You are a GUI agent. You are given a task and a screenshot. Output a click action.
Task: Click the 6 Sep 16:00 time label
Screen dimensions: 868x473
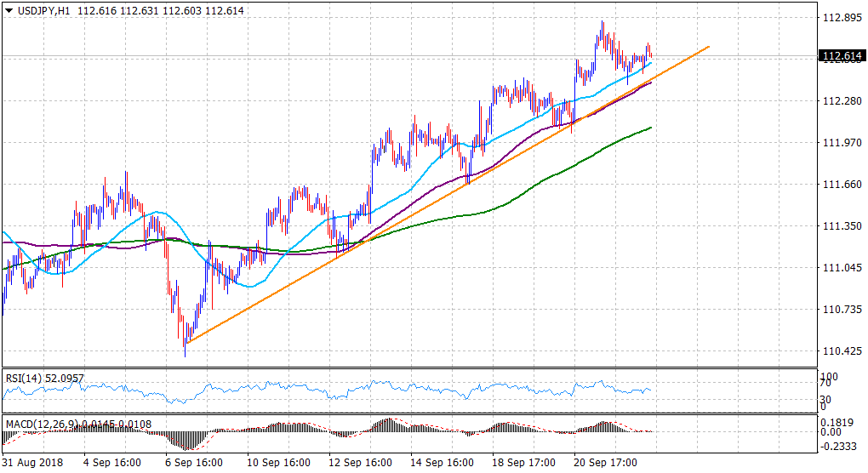point(196,463)
